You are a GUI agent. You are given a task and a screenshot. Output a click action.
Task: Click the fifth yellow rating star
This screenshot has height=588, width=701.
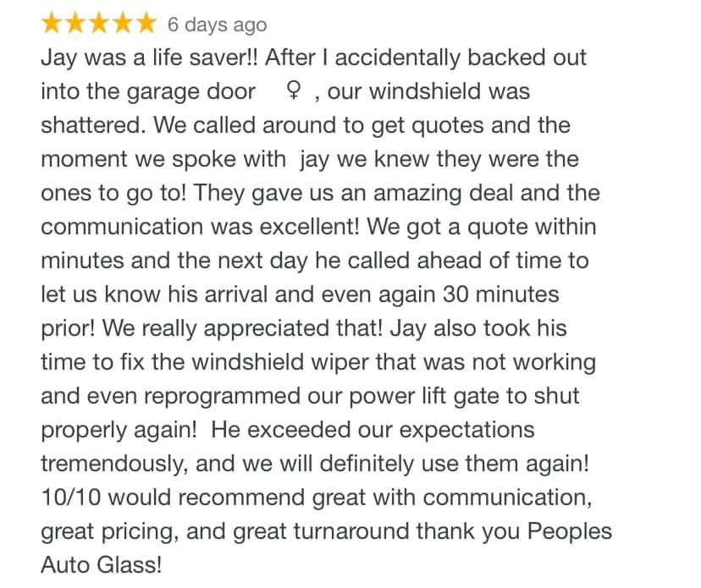(x=146, y=24)
